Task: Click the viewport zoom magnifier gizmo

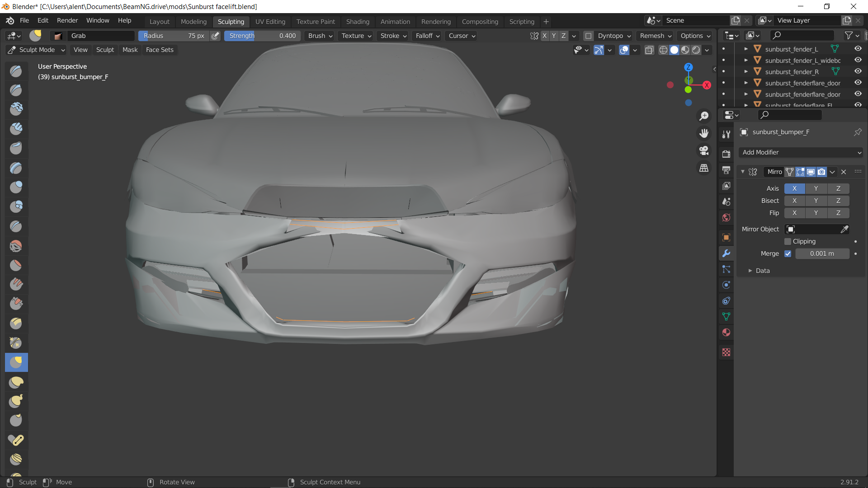Action: pos(704,116)
